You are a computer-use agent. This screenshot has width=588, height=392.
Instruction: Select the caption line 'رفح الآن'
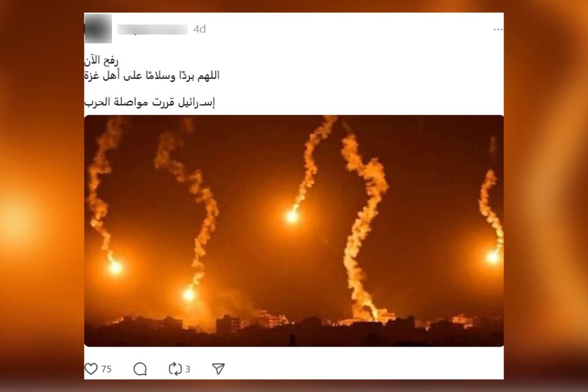pyautogui.click(x=101, y=60)
